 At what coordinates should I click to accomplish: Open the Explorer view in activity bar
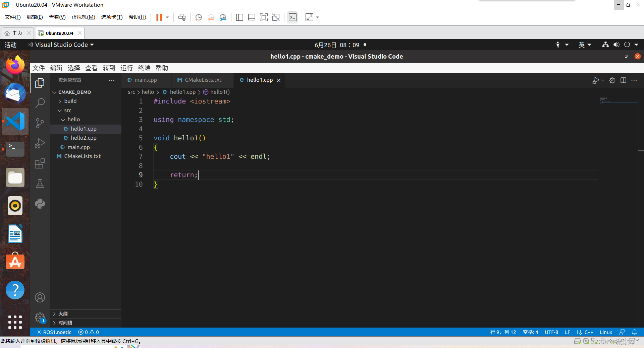(x=40, y=83)
